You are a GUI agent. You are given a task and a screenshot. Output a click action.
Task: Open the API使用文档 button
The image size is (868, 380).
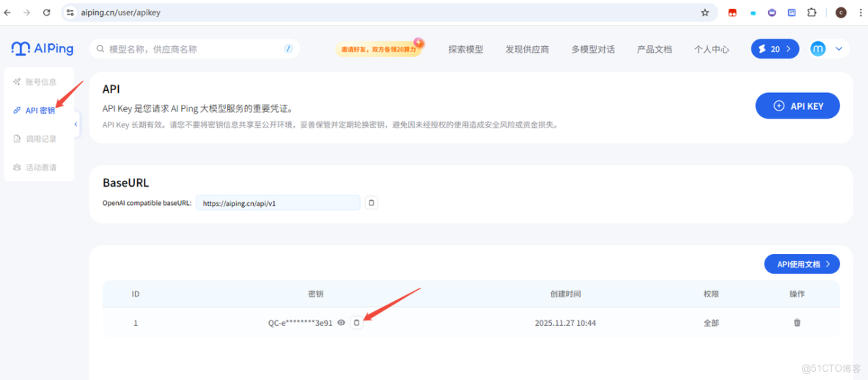point(802,264)
